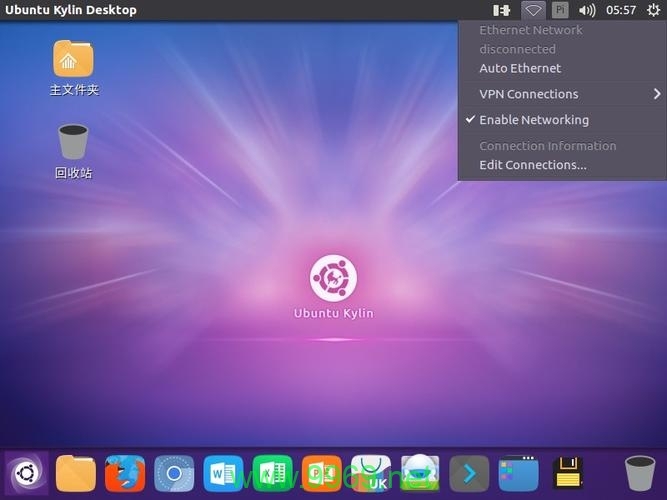This screenshot has height=500, width=667.
Task: Open WPS Presentation from the dock
Action: pos(322,473)
